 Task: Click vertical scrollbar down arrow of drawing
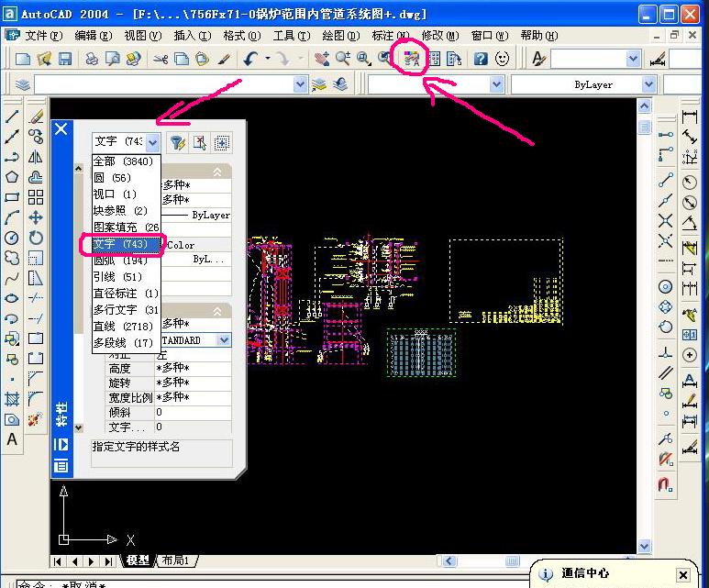tap(645, 546)
